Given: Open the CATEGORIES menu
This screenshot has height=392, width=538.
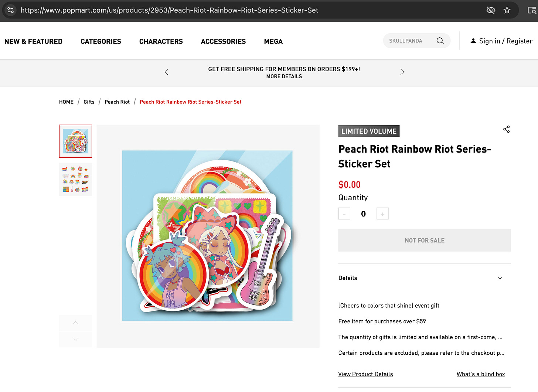Looking at the screenshot, I should (x=101, y=41).
